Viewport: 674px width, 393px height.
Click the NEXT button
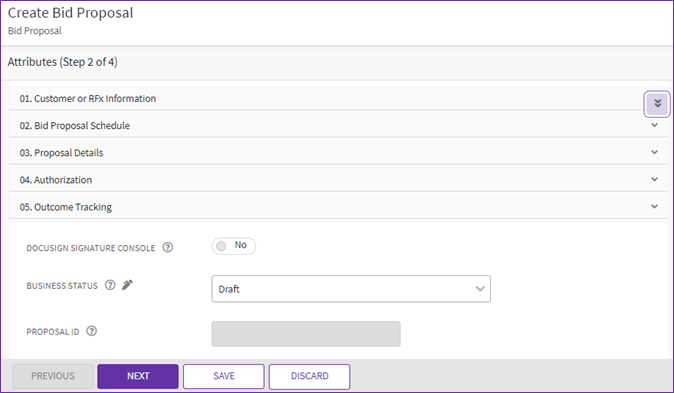tap(138, 376)
